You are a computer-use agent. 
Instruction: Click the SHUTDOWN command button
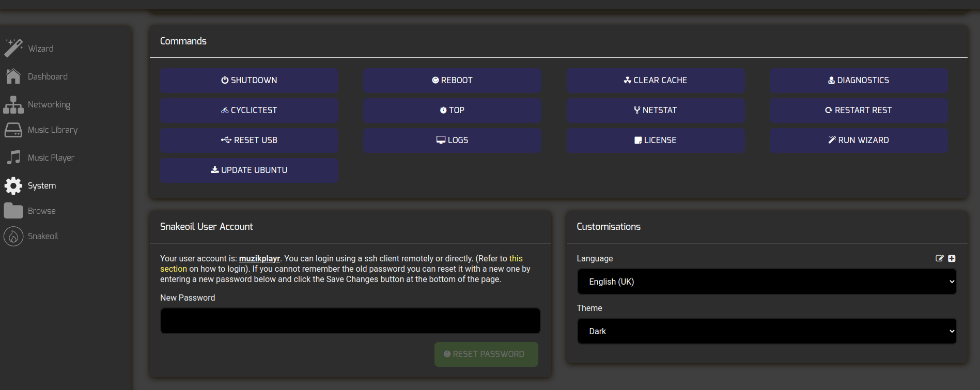click(x=249, y=80)
